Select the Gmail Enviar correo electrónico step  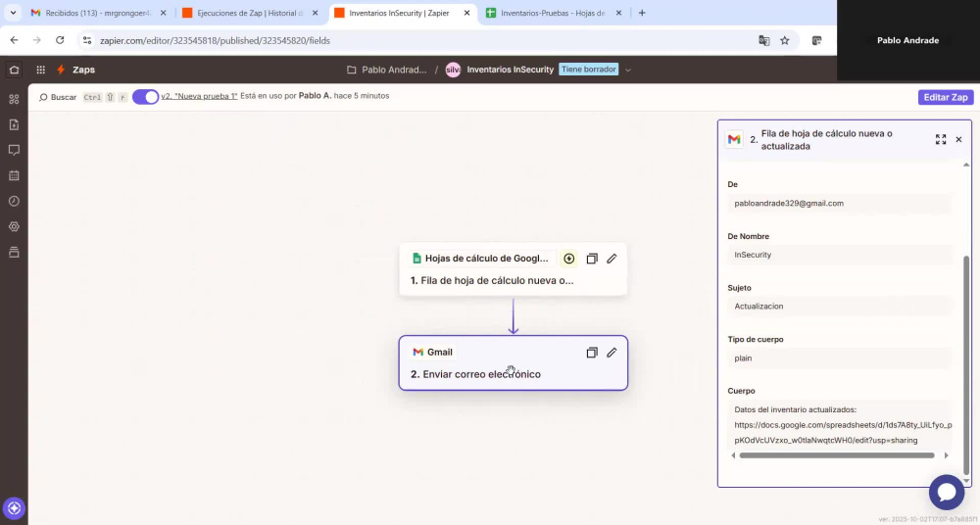[514, 363]
